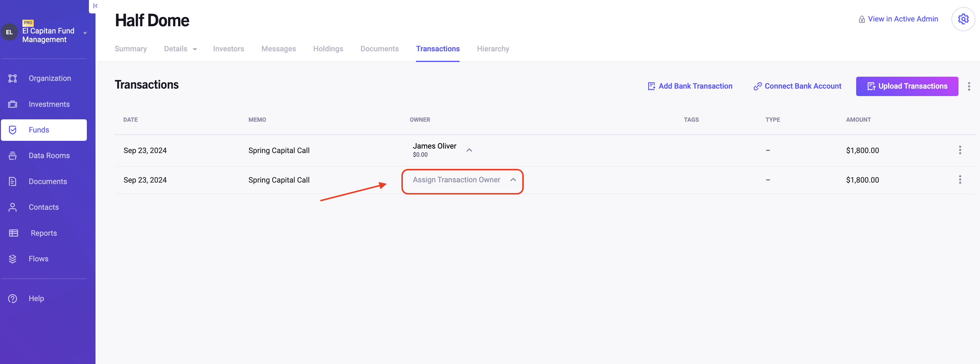Switch to the Documents tab
This screenshot has width=980, height=364.
[379, 49]
